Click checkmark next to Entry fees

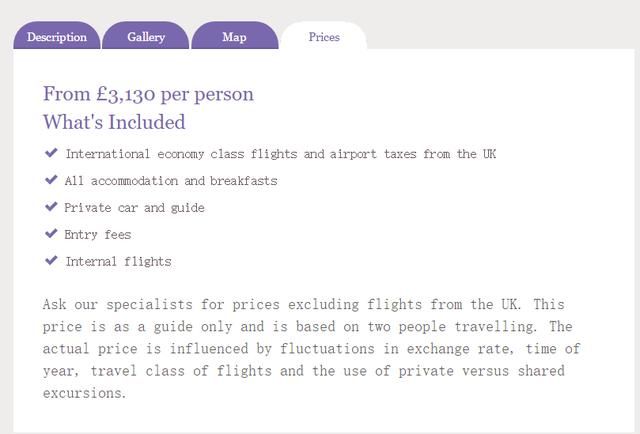pyautogui.click(x=51, y=234)
